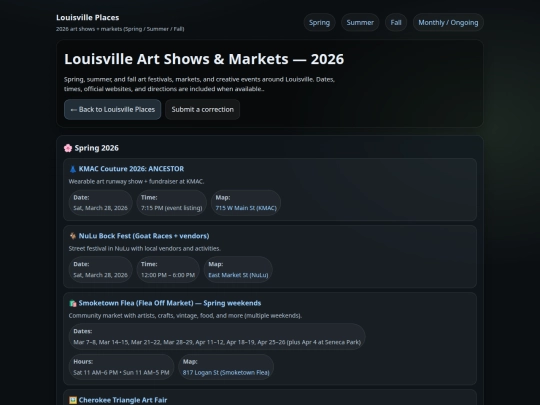Screen dimensions: 540x405
Task: Click Back to Louisville Places button
Action: click(x=112, y=110)
